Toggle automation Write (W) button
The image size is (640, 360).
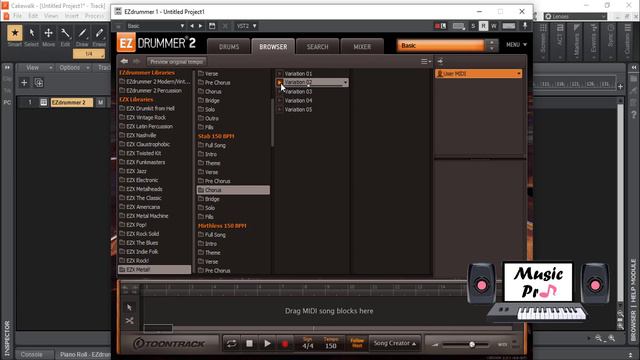click(494, 26)
